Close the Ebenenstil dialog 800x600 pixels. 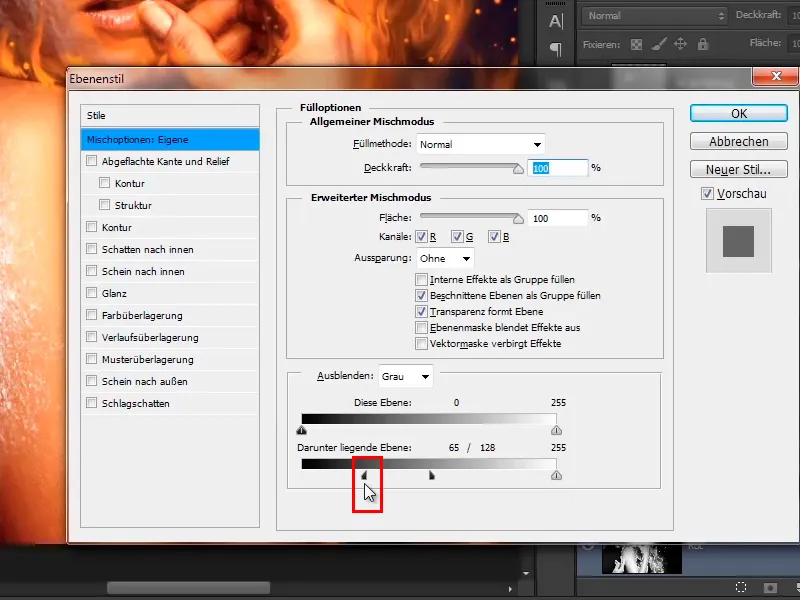(776, 77)
